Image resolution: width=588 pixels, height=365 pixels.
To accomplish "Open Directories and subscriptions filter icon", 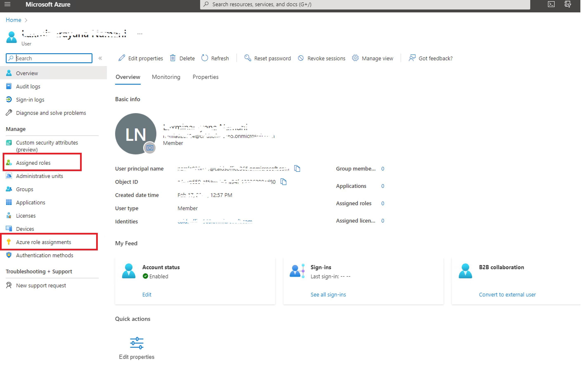I will point(568,4).
